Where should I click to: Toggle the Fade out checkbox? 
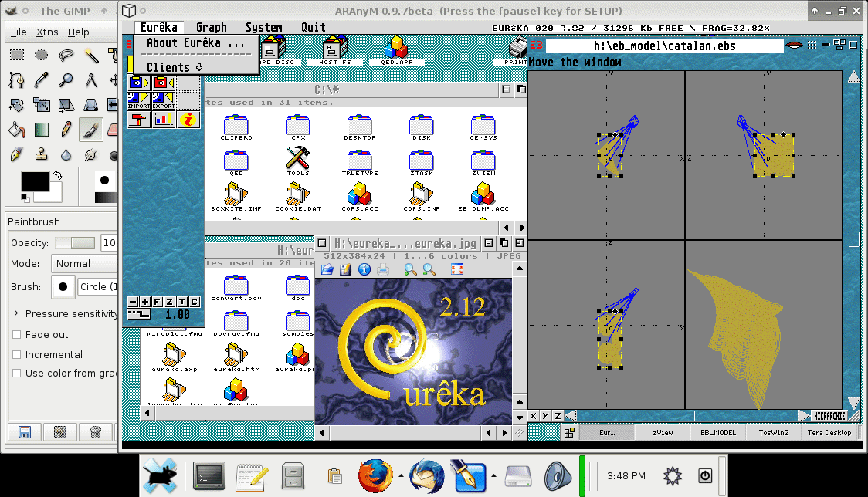[x=17, y=334]
